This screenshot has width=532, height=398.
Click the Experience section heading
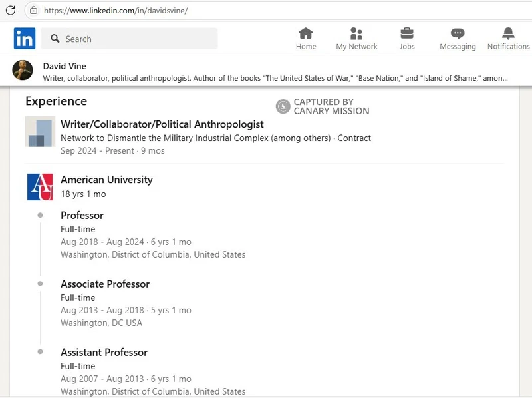coord(57,101)
